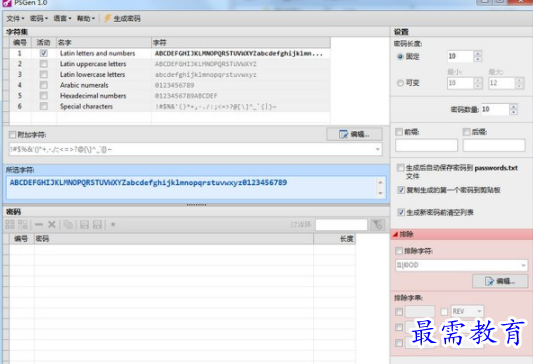Tick the 附加字符 checkbox
The height and width of the screenshot is (364, 533).
pyautogui.click(x=12, y=135)
